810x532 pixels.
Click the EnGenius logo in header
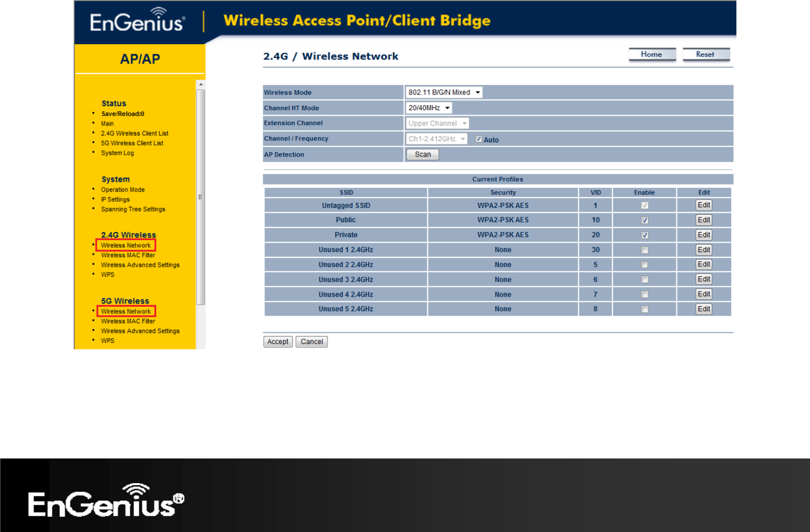pos(137,20)
